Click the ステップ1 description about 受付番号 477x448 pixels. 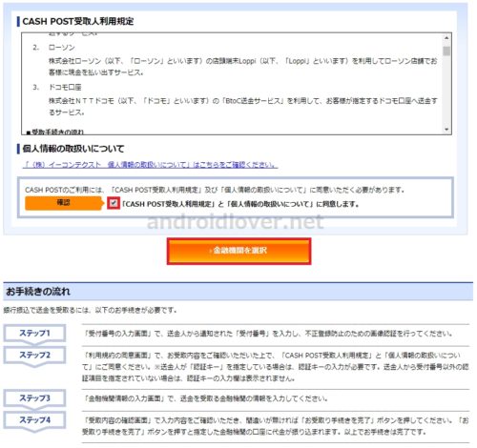(268, 334)
